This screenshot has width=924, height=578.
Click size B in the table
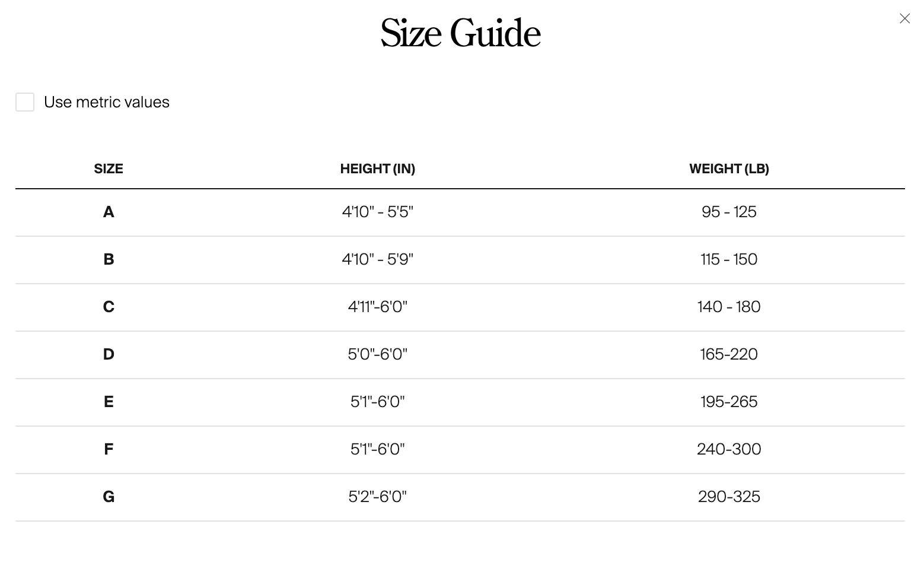tap(109, 259)
